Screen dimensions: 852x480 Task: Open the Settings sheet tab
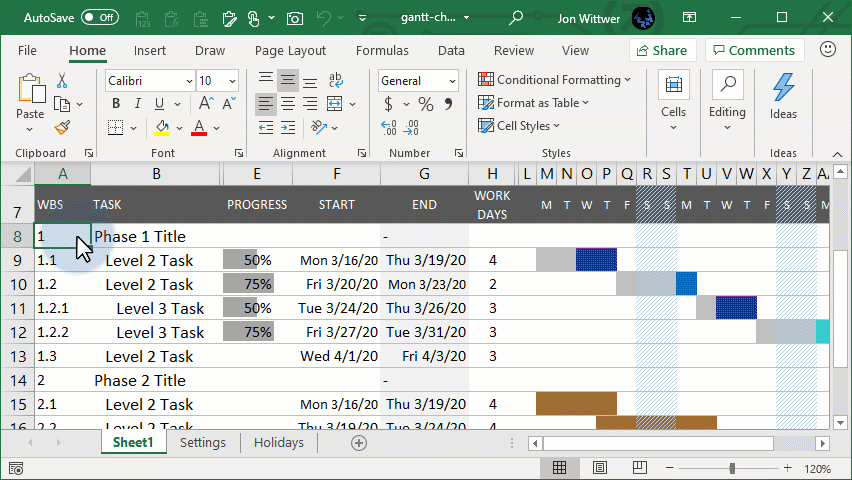pos(203,442)
